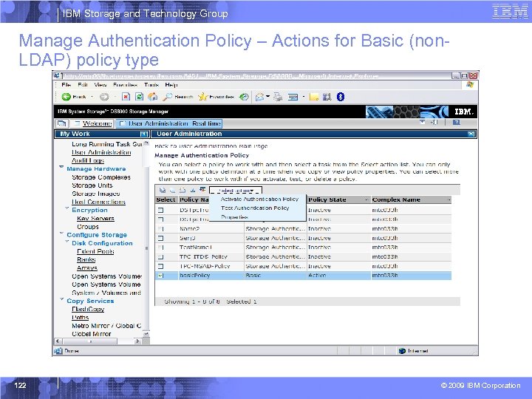Click the task switcher icon left of Welcome
The image size is (532, 399).
[61, 123]
